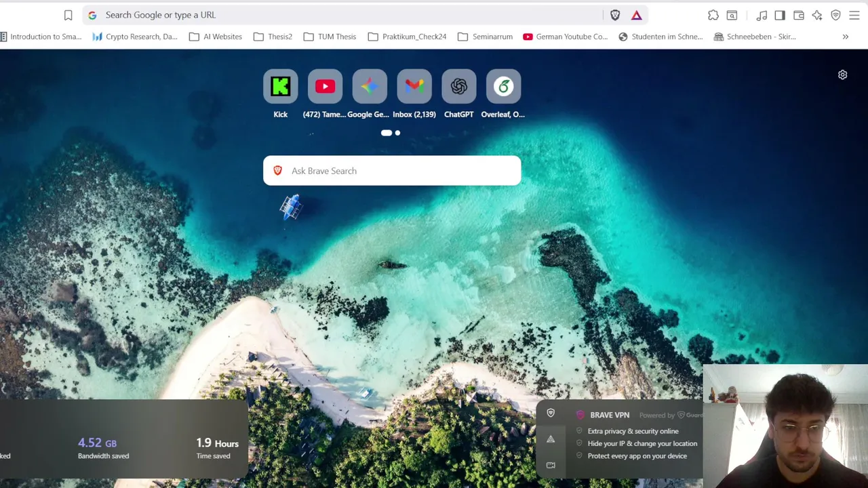Open Leo AI sparkle icon
This screenshot has width=868, height=488.
click(817, 15)
